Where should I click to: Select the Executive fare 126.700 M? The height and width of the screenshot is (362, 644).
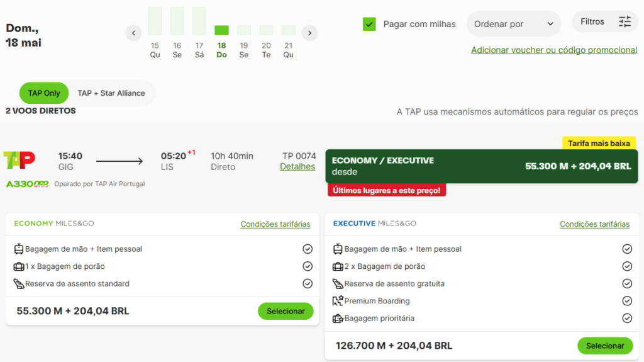coord(605,346)
